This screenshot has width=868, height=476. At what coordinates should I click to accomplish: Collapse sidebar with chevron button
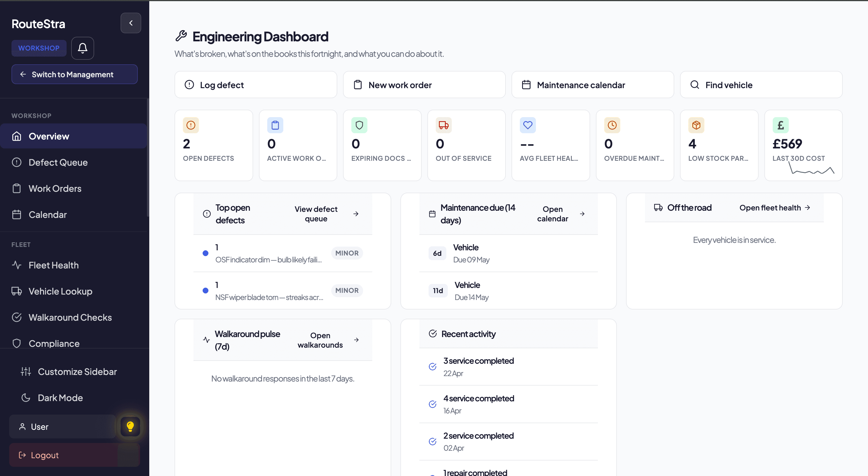pyautogui.click(x=131, y=23)
